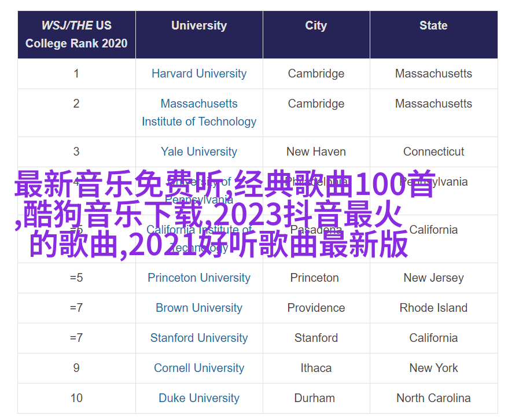Viewport: 508px width, 420px height.
Task: Click the Princeton University link
Action: coord(199,278)
